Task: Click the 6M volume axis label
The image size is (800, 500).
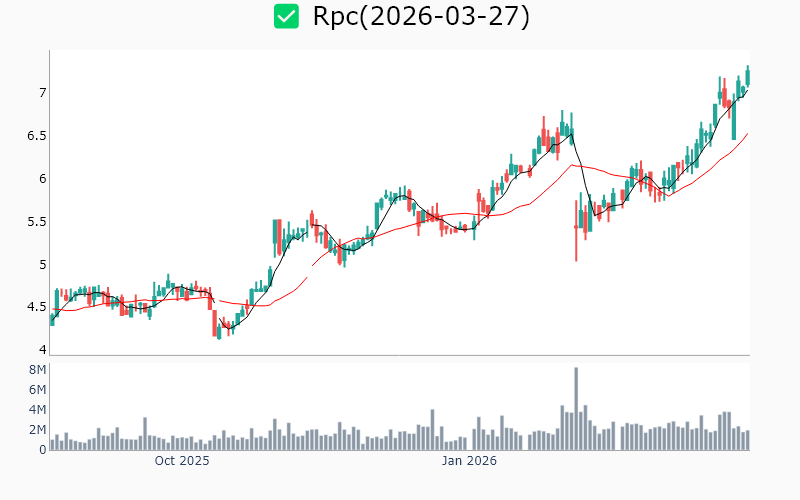Action: [x=37, y=390]
